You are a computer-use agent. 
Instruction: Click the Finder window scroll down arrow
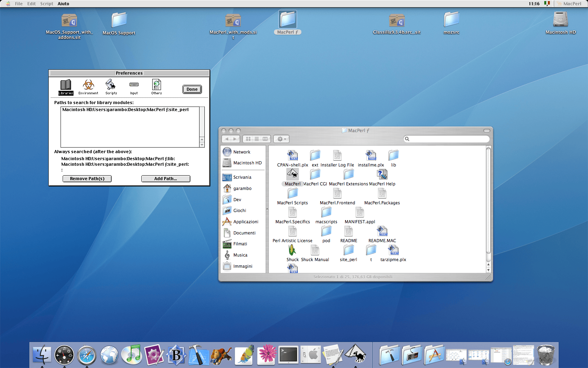(x=488, y=270)
